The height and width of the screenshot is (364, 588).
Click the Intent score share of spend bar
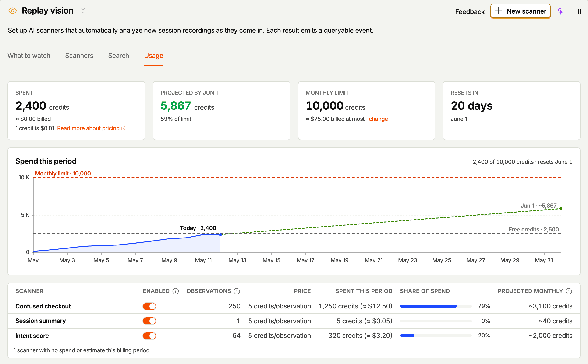(436, 336)
